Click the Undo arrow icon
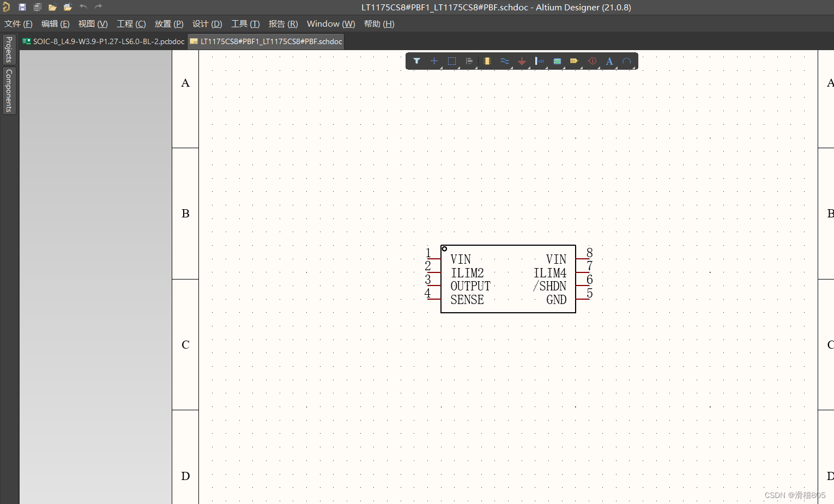 click(83, 7)
